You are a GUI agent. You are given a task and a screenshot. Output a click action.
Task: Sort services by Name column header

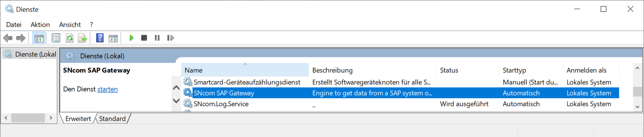click(245, 70)
